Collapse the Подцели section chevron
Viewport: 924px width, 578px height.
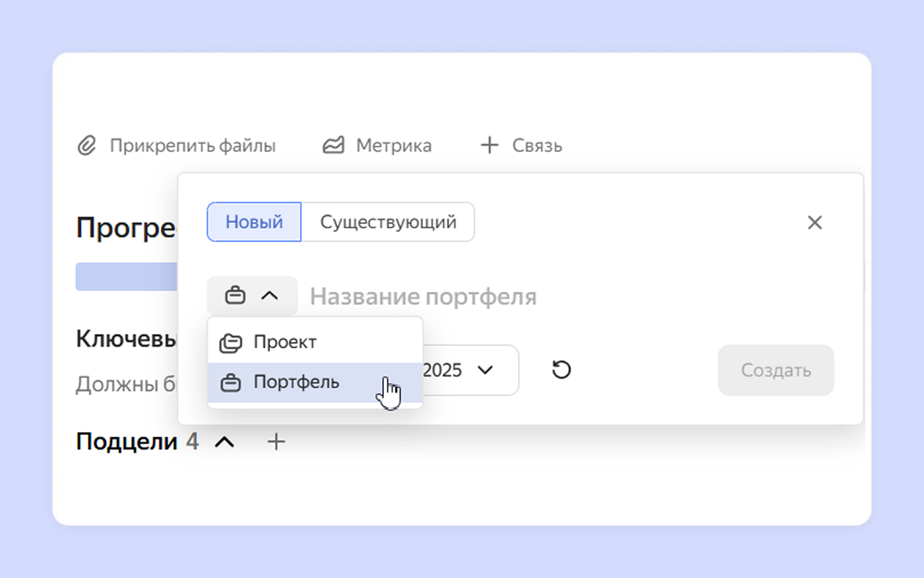[x=225, y=441]
